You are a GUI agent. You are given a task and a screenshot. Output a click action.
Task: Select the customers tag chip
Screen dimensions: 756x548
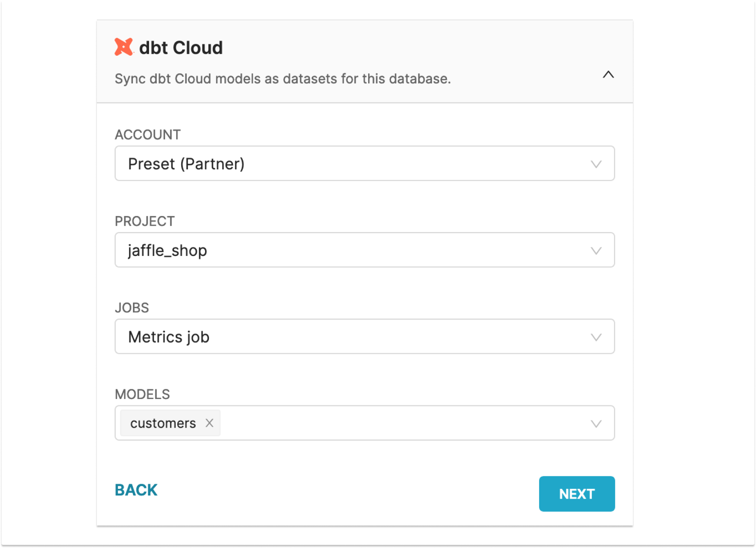click(x=162, y=423)
